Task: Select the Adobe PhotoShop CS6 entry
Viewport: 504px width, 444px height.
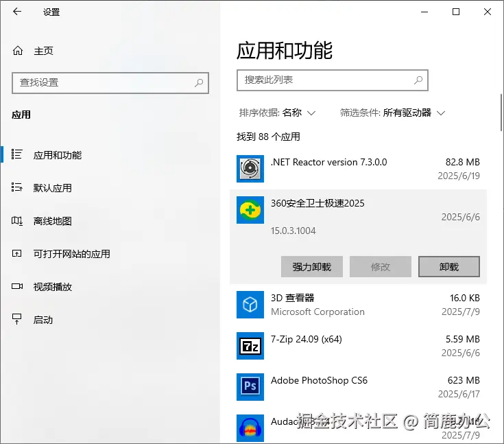Action: [358, 387]
